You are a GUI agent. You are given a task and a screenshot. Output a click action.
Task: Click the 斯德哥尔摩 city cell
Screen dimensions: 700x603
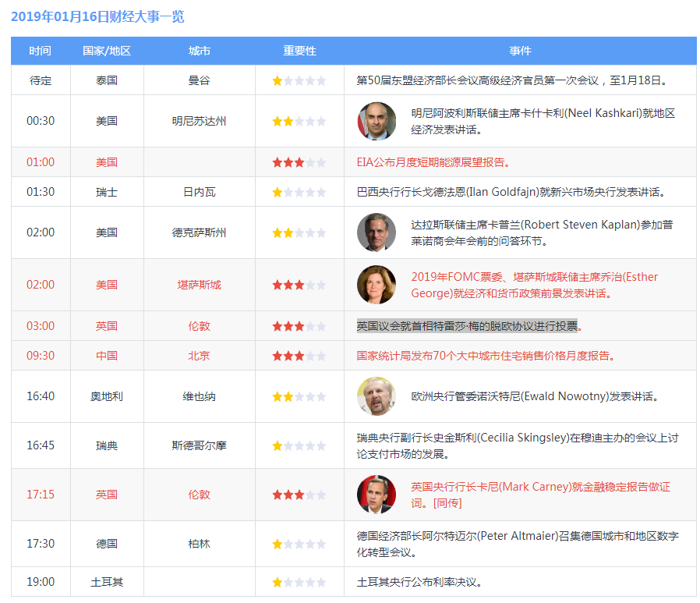199,445
